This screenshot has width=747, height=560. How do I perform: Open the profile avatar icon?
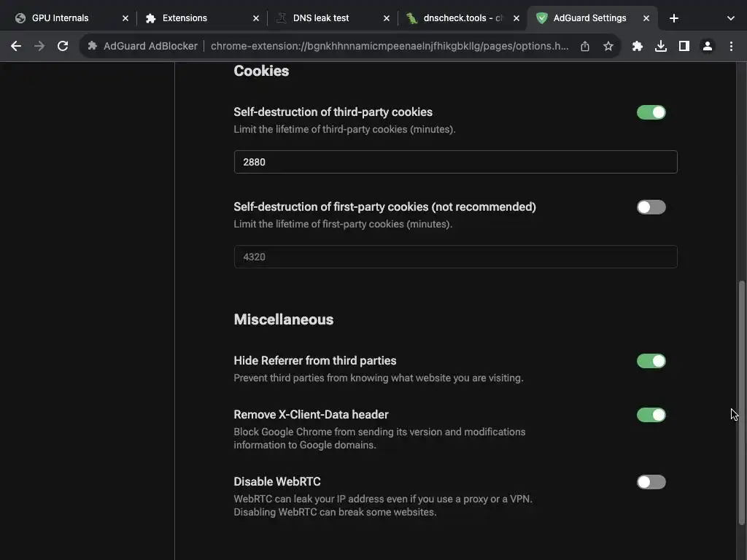click(x=708, y=46)
